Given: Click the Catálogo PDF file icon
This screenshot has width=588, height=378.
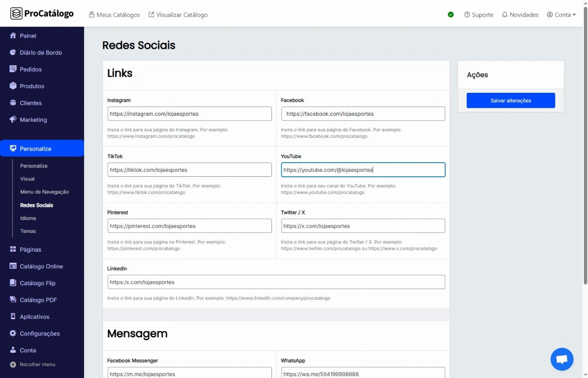Looking at the screenshot, I should pos(13,300).
